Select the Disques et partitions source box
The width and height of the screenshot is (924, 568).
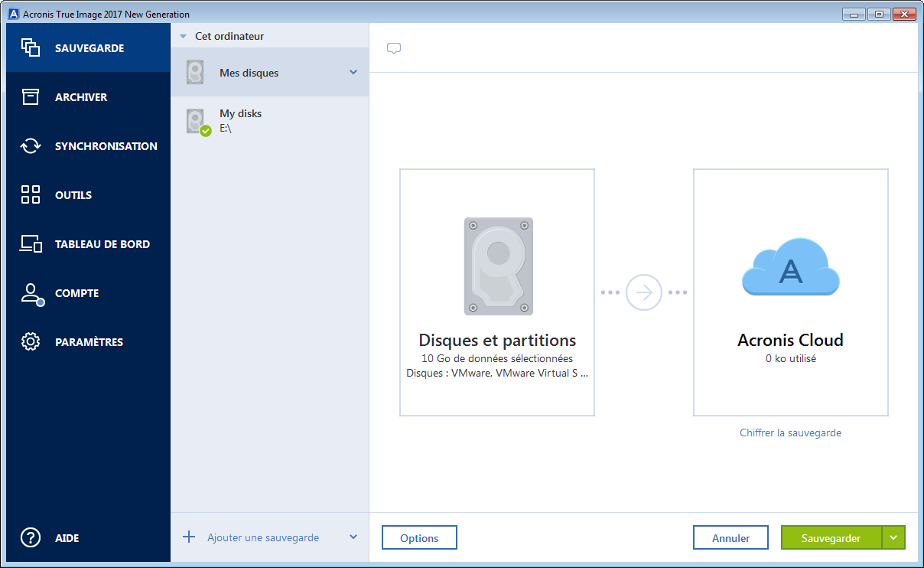pyautogui.click(x=497, y=292)
